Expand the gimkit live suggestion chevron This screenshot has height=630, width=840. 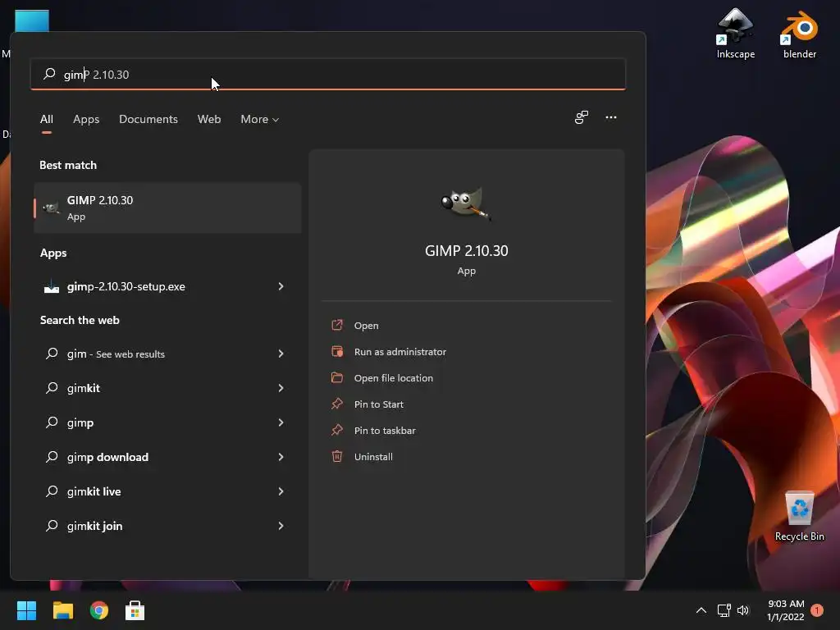[x=281, y=491]
